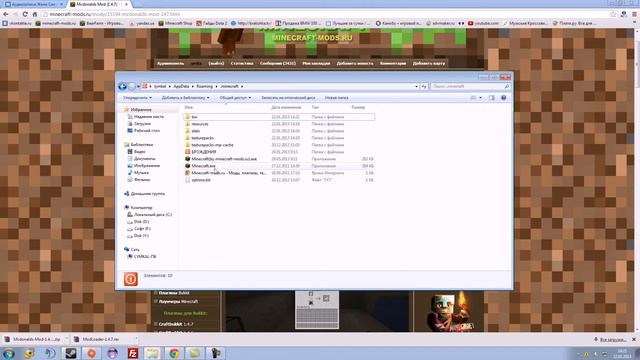This screenshot has width=640, height=360.
Task: Click the Roaming breadcrumb segment
Action: (204, 87)
